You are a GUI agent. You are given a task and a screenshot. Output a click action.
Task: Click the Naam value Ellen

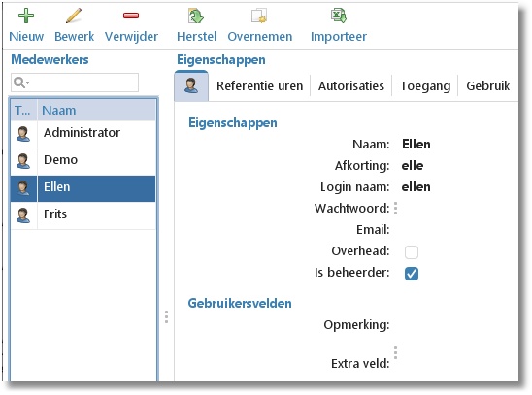[416, 145]
